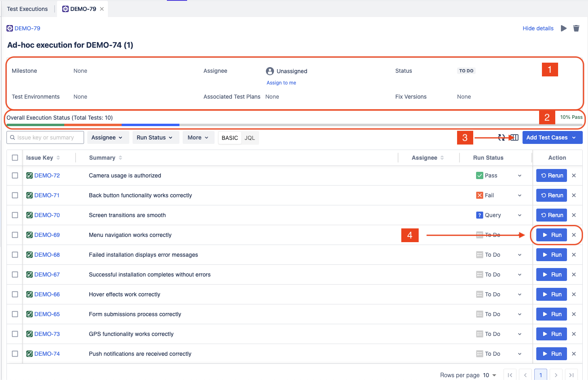Toggle the select-all checkbox in header

pyautogui.click(x=15, y=158)
